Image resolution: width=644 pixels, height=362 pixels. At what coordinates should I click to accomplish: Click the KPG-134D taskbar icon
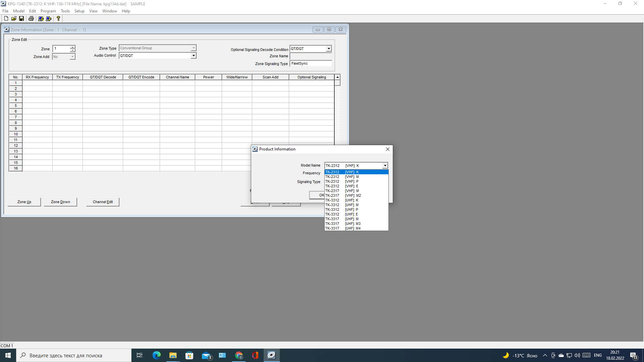click(x=271, y=355)
